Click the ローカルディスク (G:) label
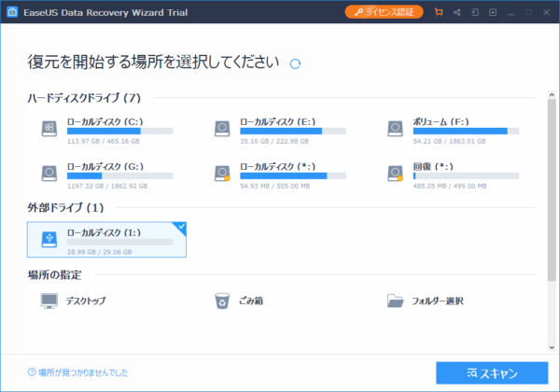The image size is (560, 392). coord(105,167)
